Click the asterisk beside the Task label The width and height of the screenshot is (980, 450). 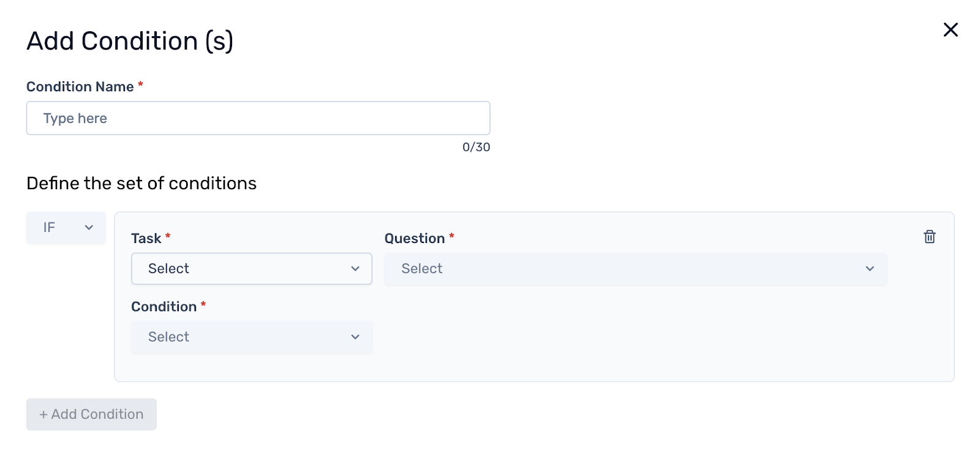click(168, 236)
